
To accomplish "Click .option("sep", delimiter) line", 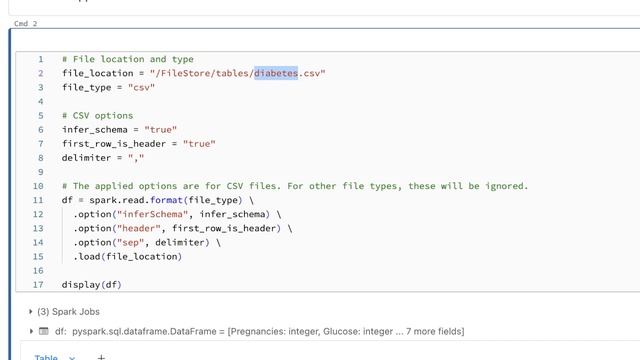I will tap(147, 242).
